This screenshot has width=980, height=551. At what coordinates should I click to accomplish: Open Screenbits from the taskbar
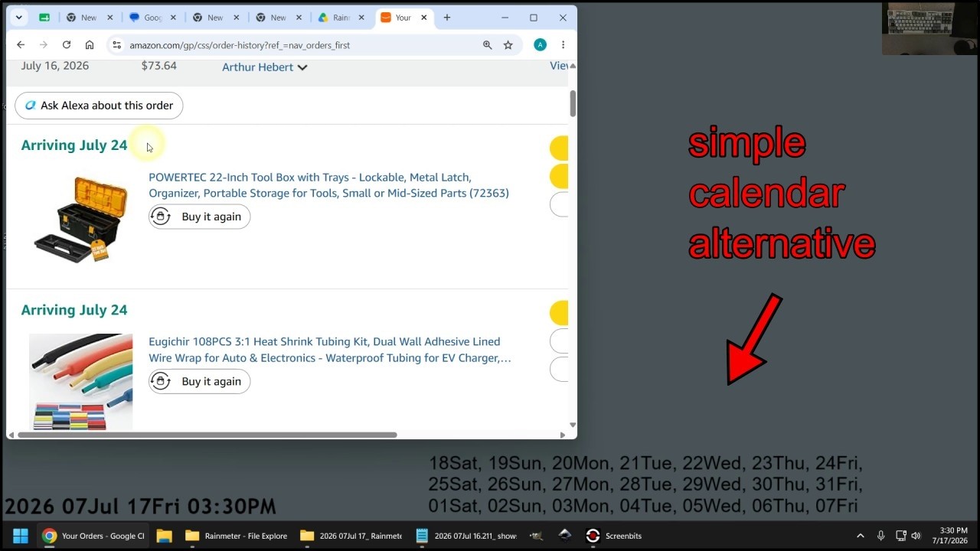pyautogui.click(x=614, y=536)
